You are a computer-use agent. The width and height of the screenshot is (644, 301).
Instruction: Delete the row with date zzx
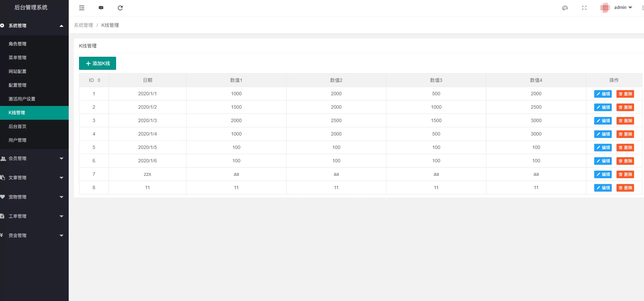pyautogui.click(x=625, y=174)
